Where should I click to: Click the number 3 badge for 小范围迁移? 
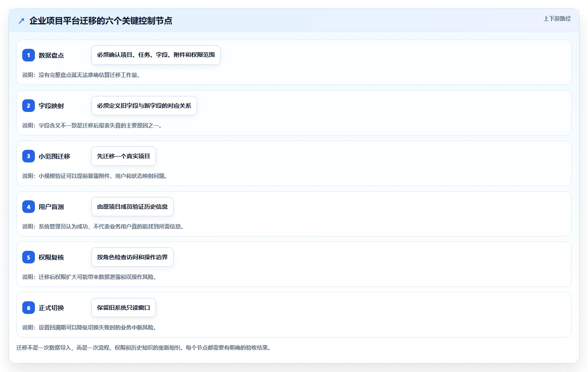(29, 156)
